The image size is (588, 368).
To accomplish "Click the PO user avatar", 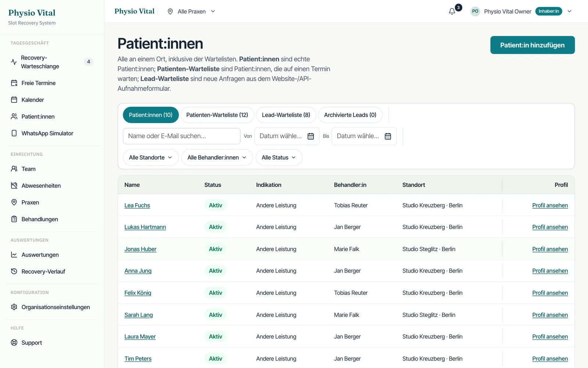I will point(475,11).
